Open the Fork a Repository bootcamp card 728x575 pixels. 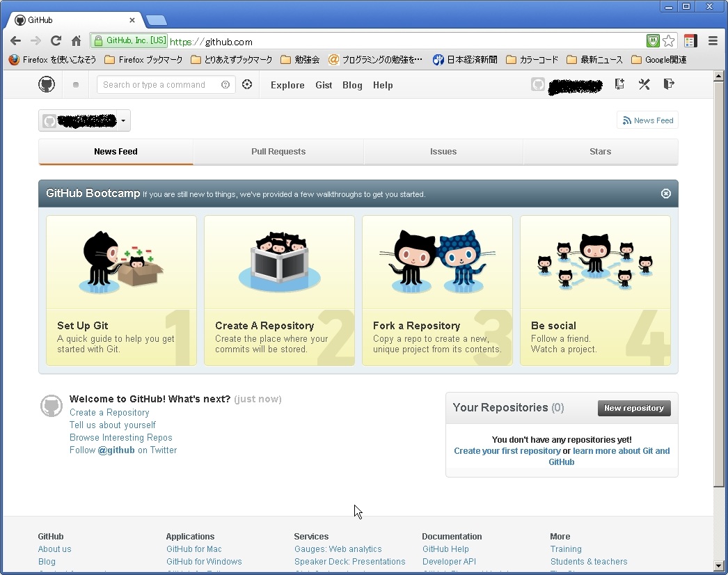coord(437,290)
